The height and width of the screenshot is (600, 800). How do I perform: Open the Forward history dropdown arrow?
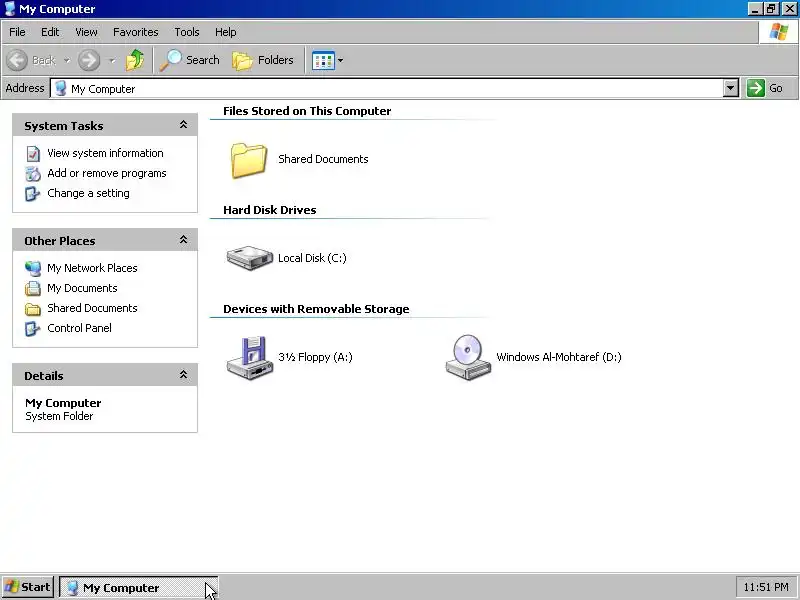tap(112, 60)
